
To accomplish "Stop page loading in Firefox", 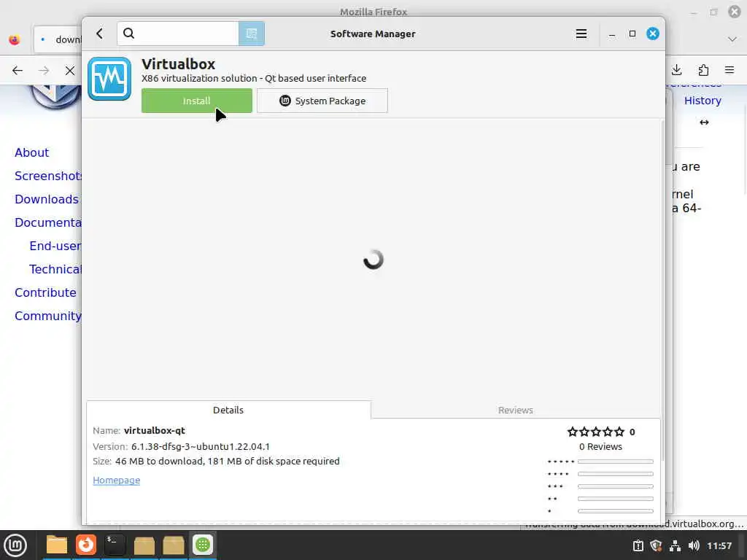I will (70, 71).
